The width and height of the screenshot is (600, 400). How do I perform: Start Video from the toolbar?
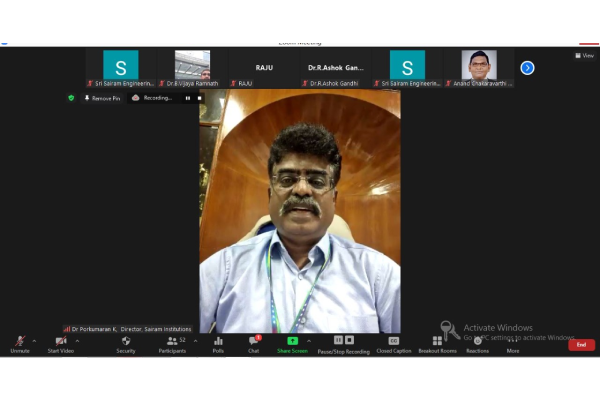tap(61, 344)
